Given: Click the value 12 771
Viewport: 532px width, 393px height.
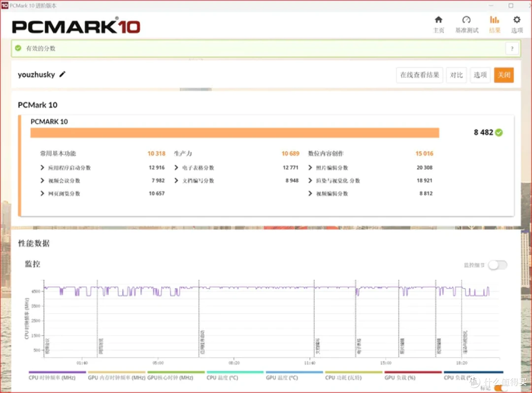Looking at the screenshot, I should coord(291,167).
